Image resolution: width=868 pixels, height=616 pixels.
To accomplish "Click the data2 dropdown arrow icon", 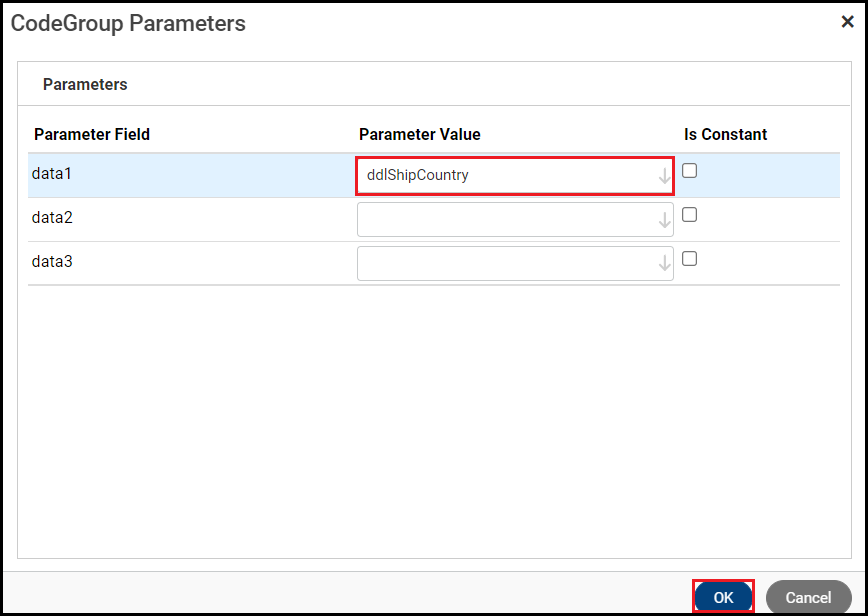I will [x=664, y=221].
